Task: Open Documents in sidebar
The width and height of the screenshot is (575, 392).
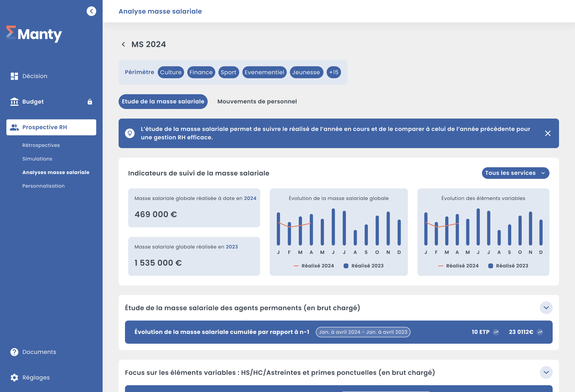Action: coord(51,352)
